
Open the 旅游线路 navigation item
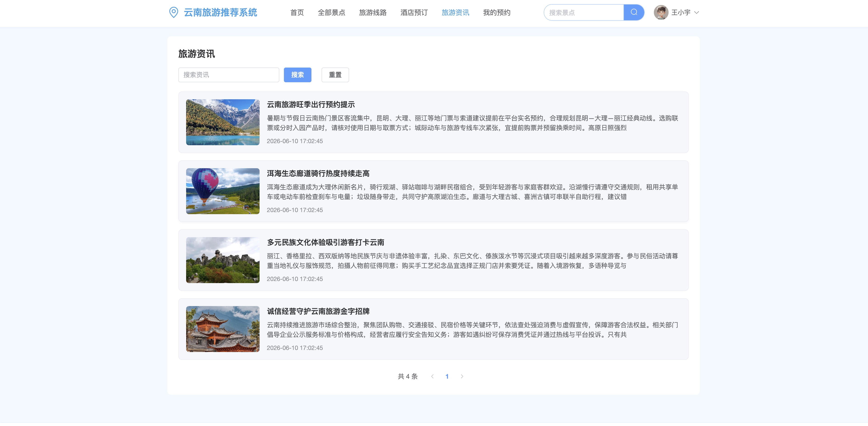click(373, 12)
